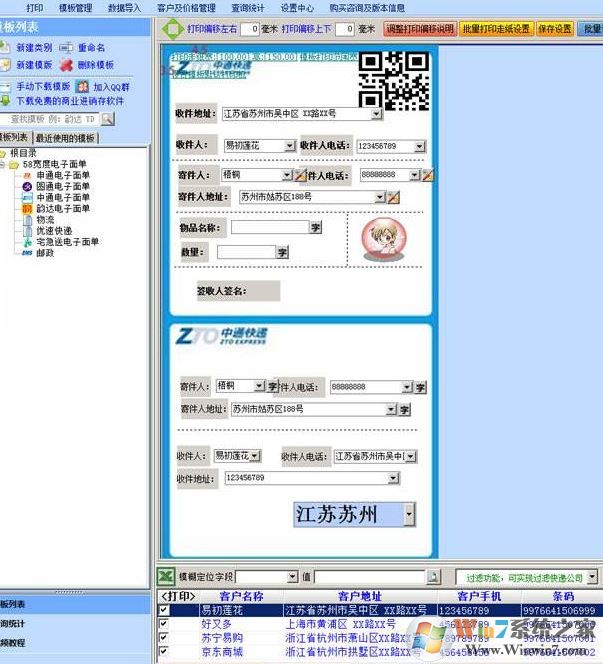Select 圆通电子面单 template in tree
Screen dimensions: 603x664
[x=63, y=186]
